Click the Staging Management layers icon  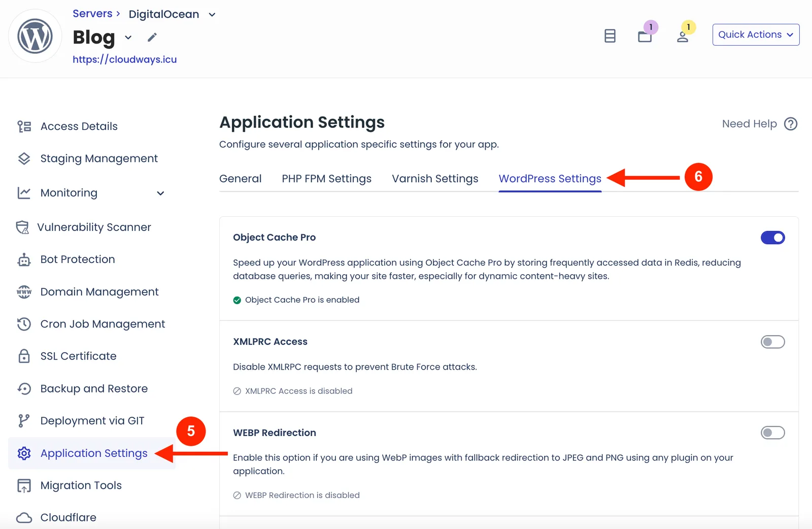tap(24, 159)
